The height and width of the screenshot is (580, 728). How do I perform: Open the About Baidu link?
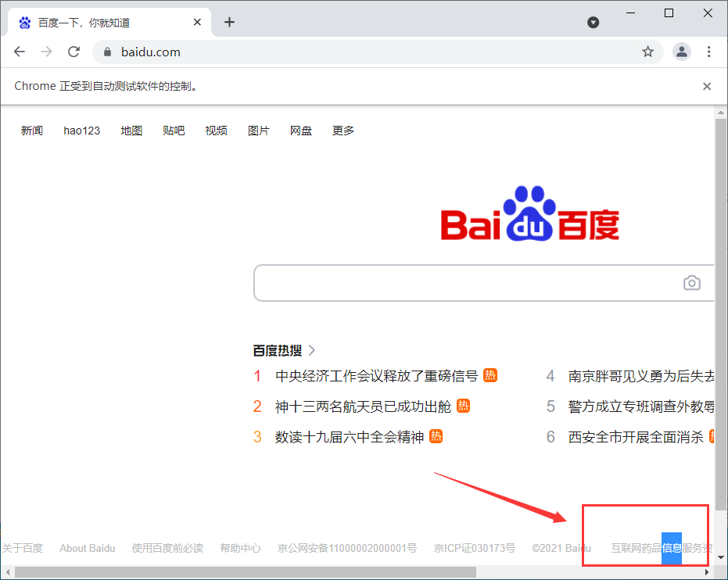tap(87, 548)
